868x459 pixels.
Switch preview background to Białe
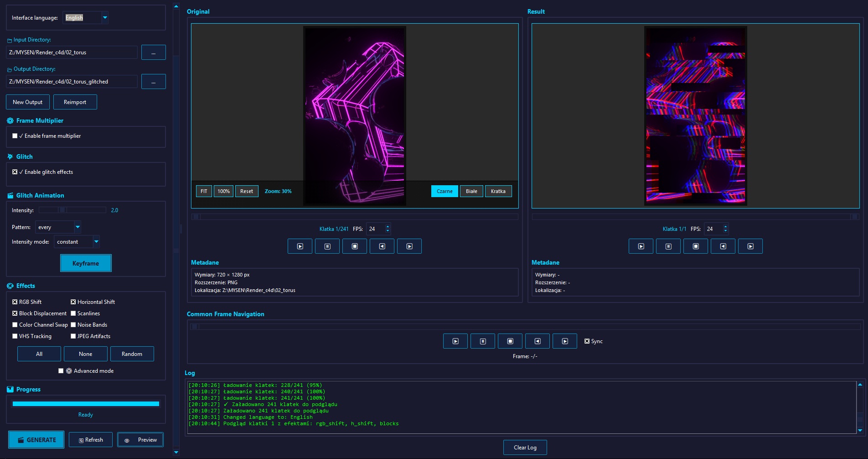click(x=471, y=191)
